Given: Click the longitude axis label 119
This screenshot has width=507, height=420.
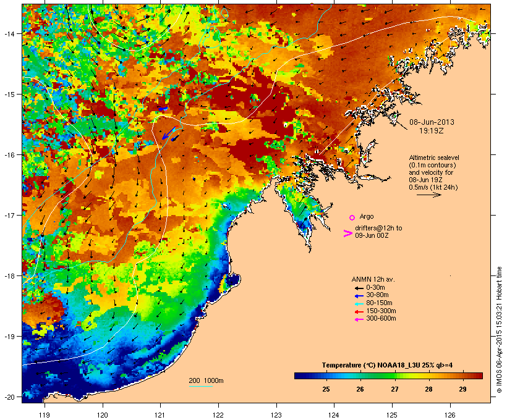Looking at the screenshot, I should [45, 415].
